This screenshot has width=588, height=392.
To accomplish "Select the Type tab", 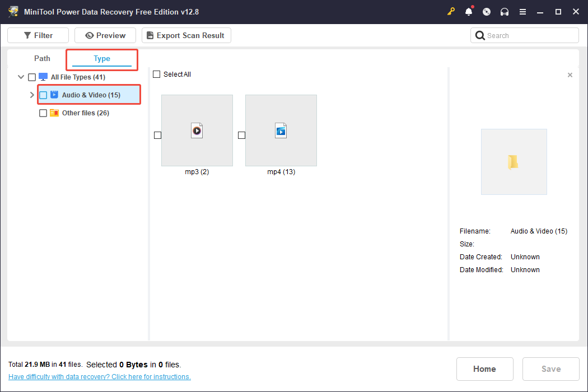I will 101,58.
